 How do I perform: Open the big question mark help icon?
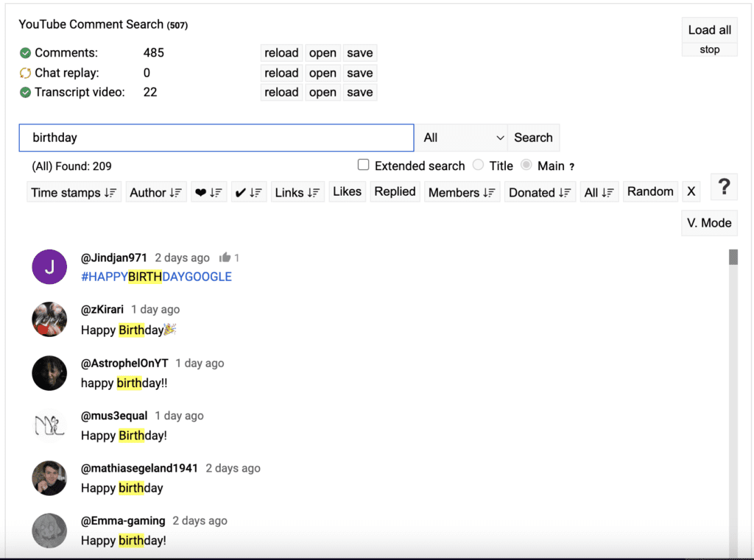tap(725, 187)
